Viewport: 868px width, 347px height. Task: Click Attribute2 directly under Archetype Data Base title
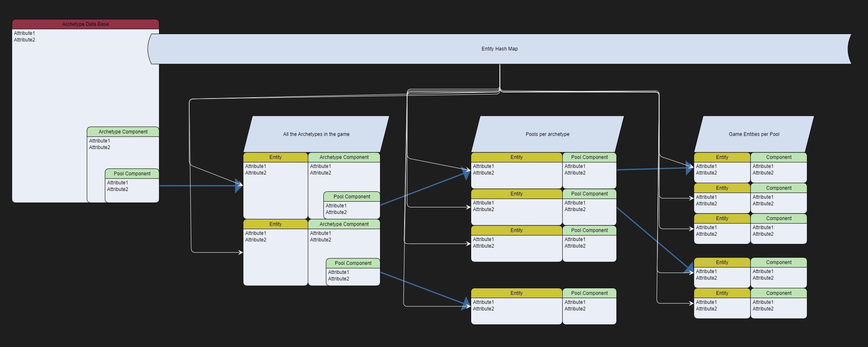(25, 40)
